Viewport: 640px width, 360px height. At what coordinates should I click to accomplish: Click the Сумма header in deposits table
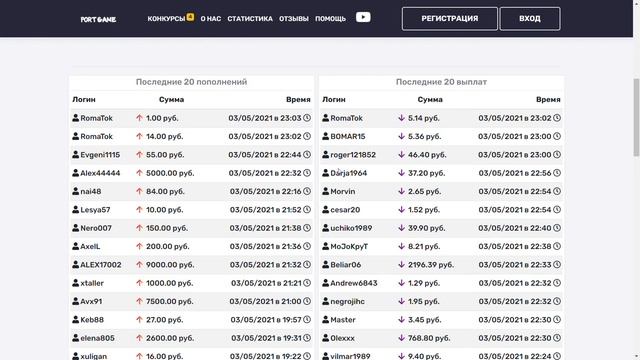click(171, 100)
